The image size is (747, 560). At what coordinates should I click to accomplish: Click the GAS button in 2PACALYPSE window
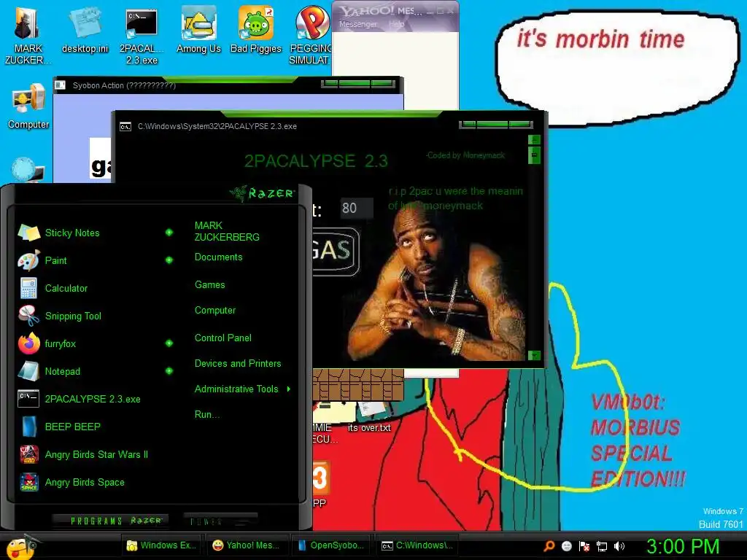pos(336,251)
